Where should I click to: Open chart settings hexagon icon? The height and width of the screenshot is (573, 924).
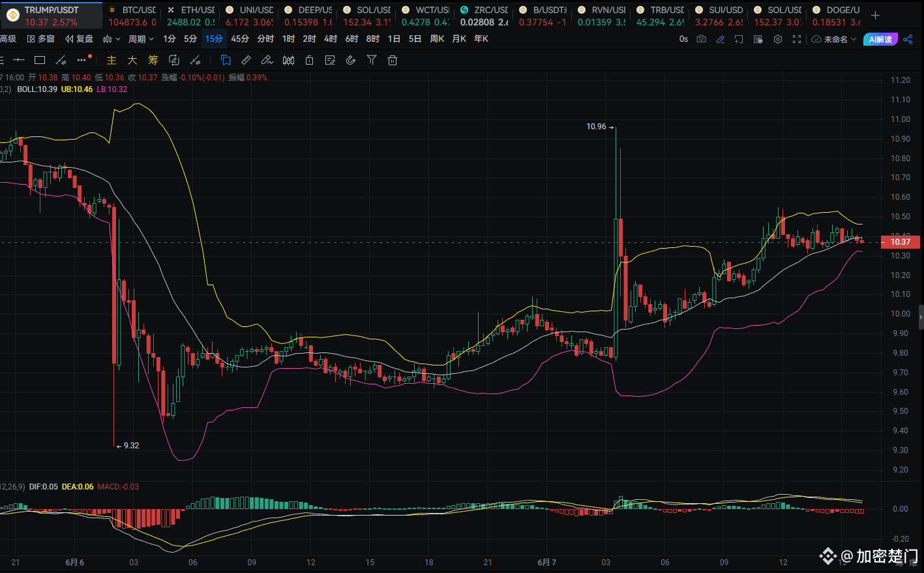click(777, 39)
